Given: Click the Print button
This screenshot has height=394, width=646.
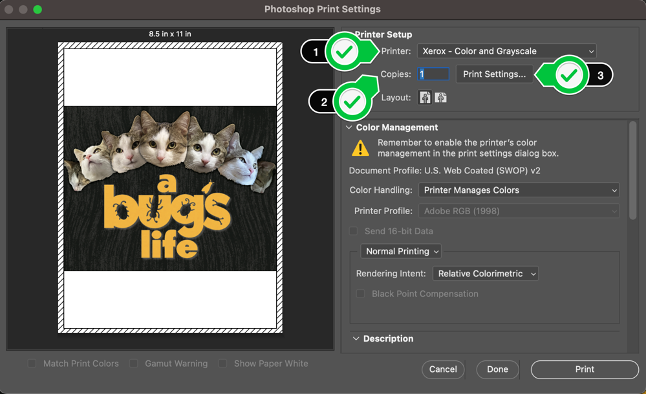Looking at the screenshot, I should click(x=585, y=369).
